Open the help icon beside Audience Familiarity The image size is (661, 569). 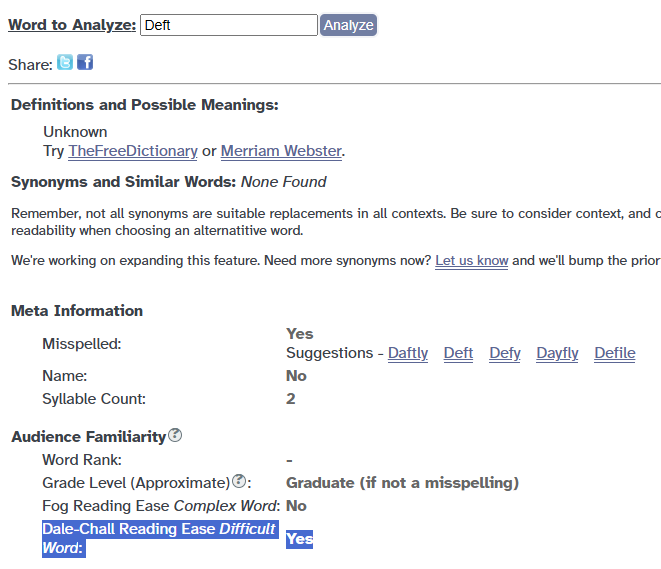tap(175, 435)
